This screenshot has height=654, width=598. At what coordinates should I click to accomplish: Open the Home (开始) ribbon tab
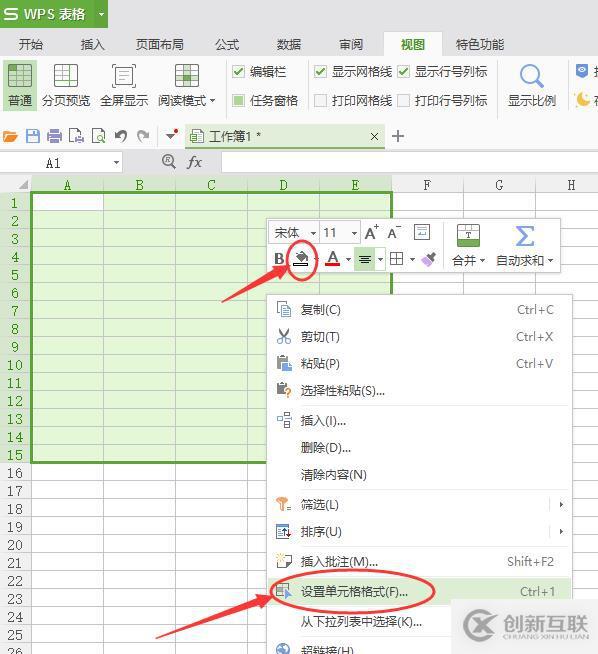30,44
